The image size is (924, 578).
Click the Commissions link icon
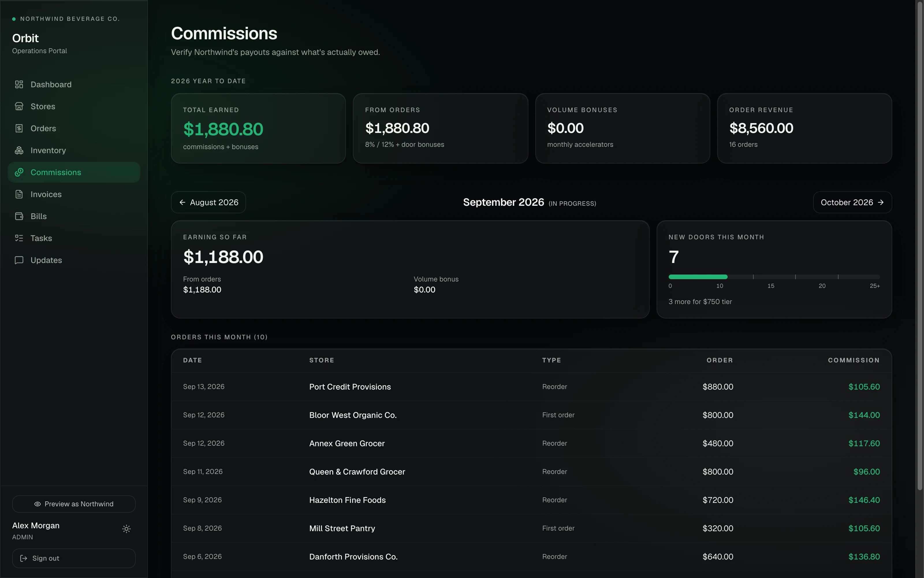pos(19,173)
